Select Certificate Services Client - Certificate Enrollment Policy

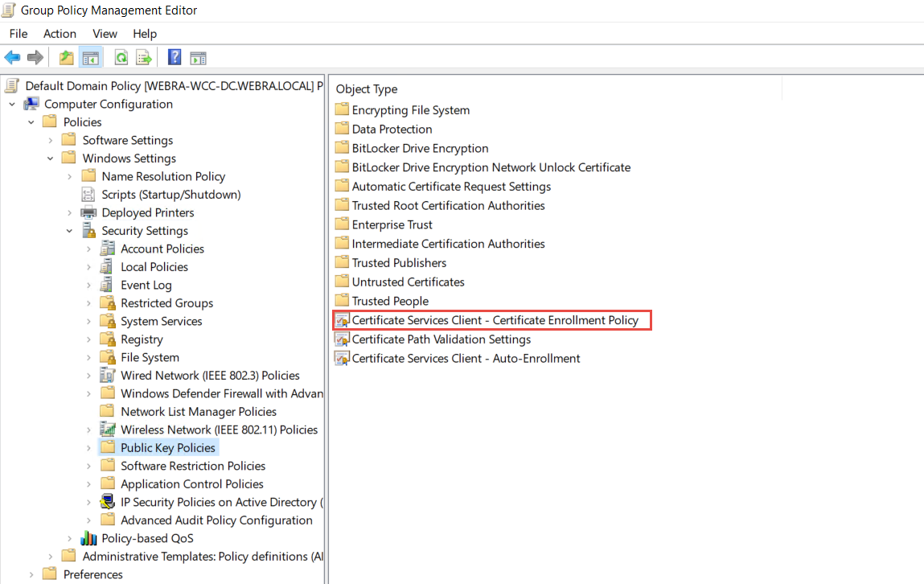pos(495,320)
